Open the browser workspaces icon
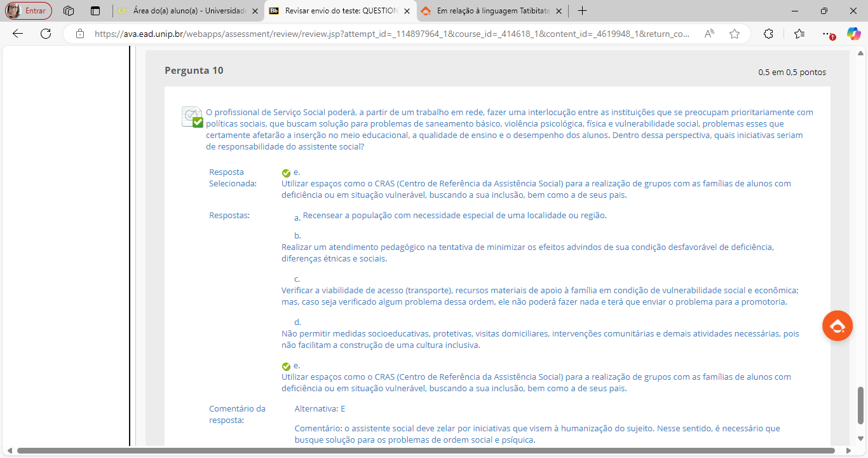The width and height of the screenshot is (868, 458). (69, 11)
